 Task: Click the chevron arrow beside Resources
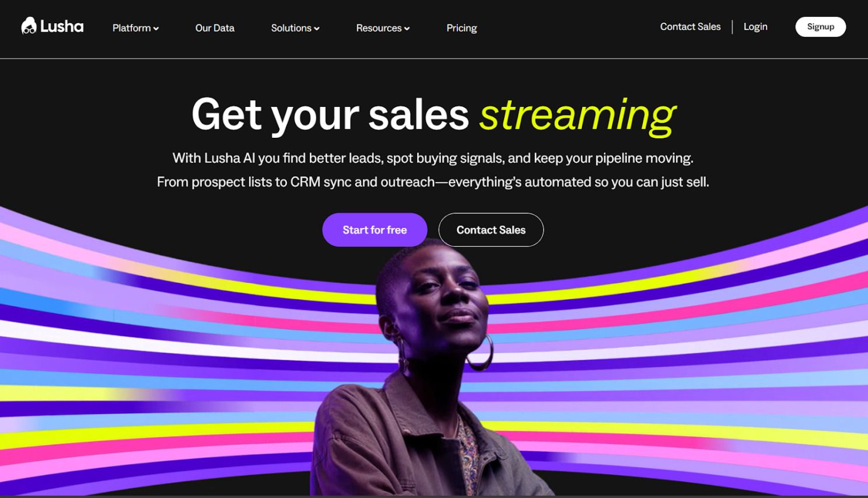(407, 29)
